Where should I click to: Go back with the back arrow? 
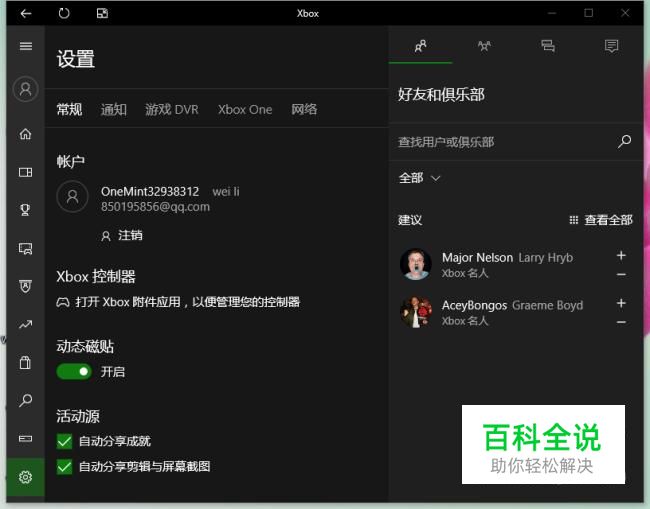coord(26,14)
